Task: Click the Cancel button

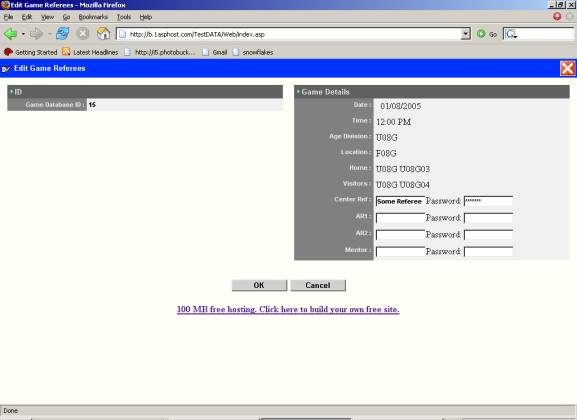Action: 318,285
